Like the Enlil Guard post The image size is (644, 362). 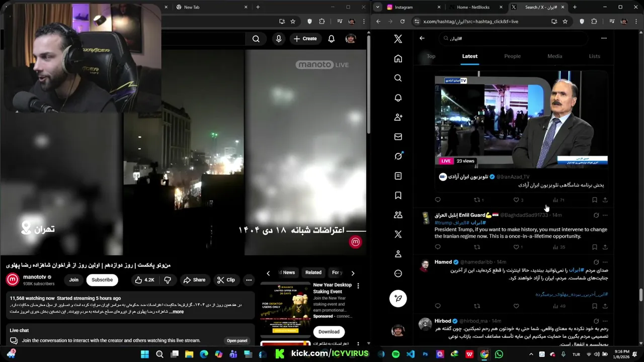pyautogui.click(x=516, y=247)
